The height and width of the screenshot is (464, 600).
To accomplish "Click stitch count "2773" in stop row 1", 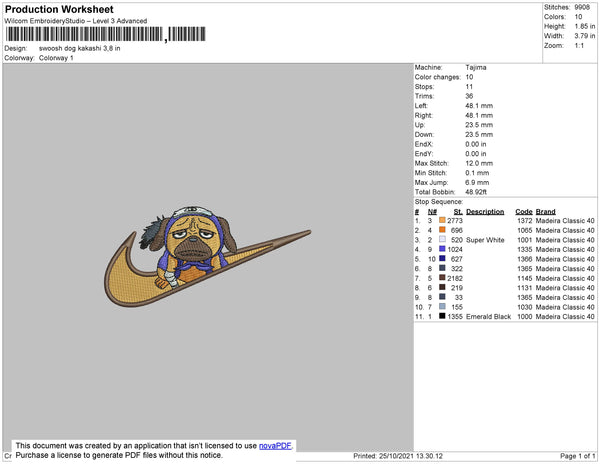I will pyautogui.click(x=455, y=221).
